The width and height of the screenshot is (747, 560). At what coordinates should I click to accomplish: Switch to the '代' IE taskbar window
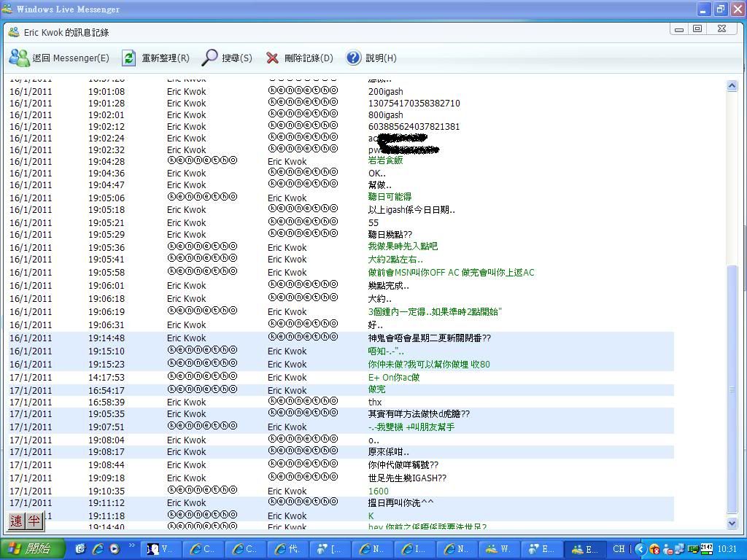pos(290,549)
